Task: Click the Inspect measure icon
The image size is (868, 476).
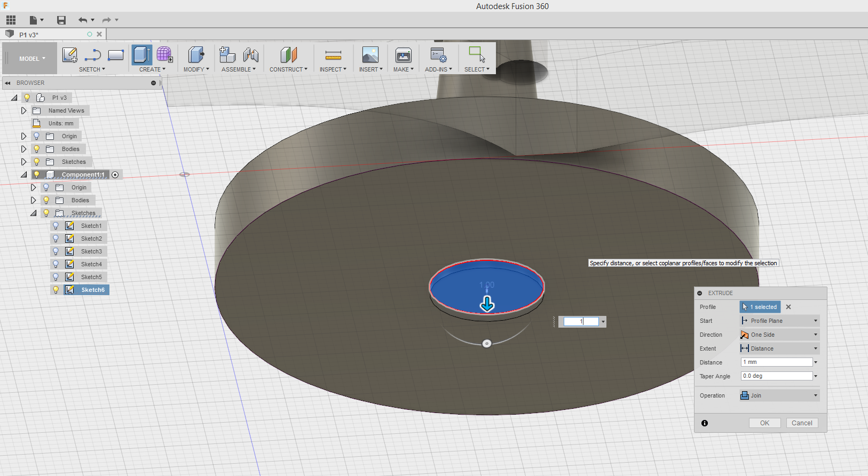Action: pyautogui.click(x=333, y=54)
